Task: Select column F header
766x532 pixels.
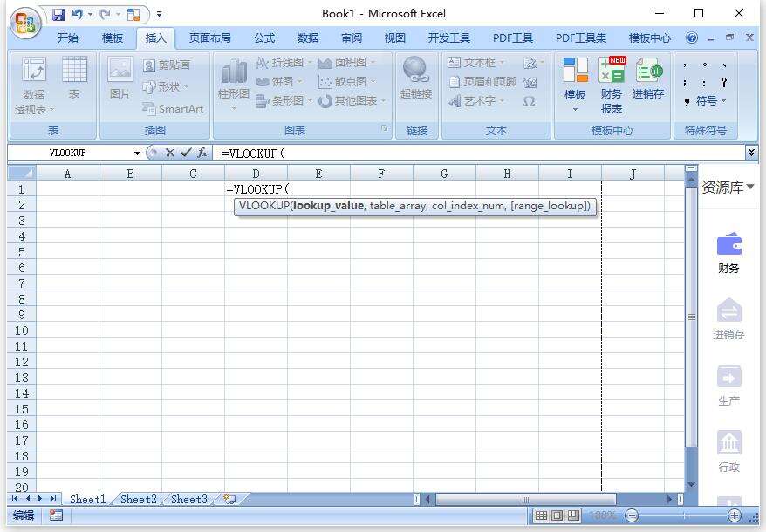Action: click(381, 174)
